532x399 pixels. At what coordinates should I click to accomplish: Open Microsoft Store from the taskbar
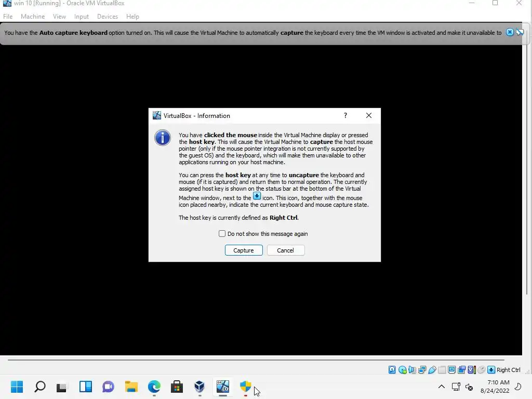[x=177, y=387]
